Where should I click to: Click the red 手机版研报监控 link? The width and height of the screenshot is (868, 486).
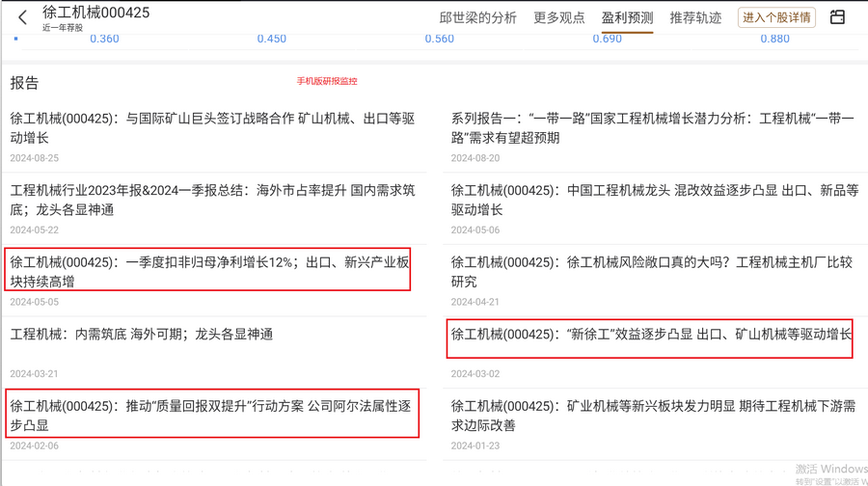(327, 82)
